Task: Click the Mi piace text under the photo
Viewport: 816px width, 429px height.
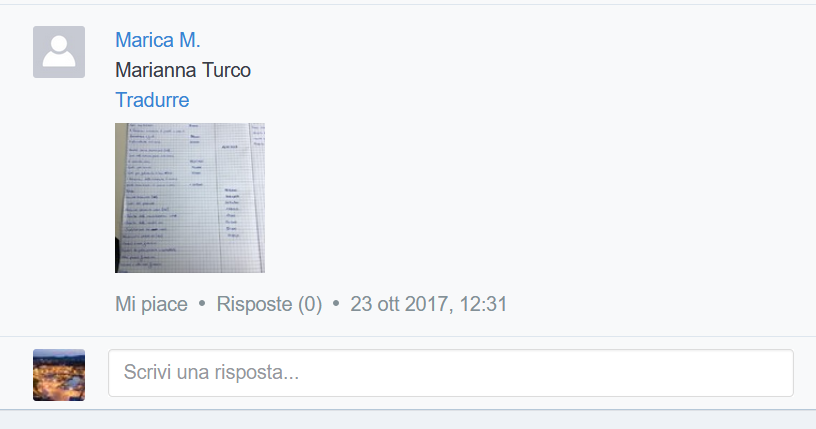Action: click(151, 304)
